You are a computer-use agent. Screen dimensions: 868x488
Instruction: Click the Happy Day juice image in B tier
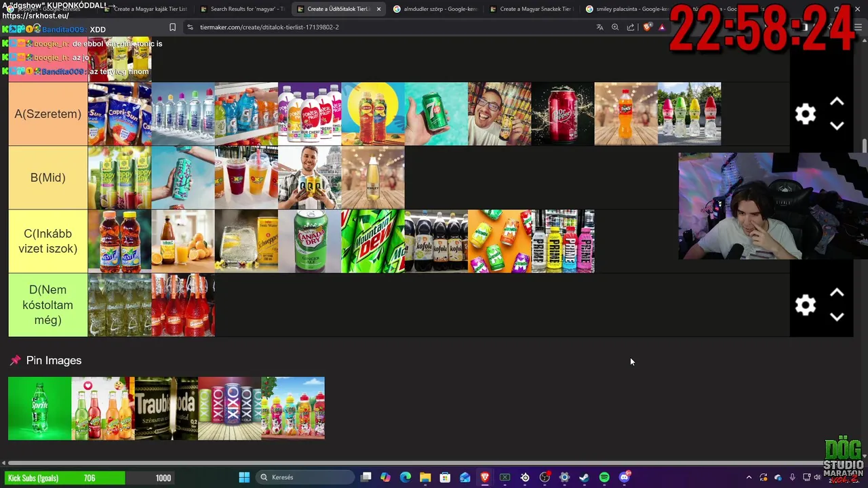coord(119,178)
